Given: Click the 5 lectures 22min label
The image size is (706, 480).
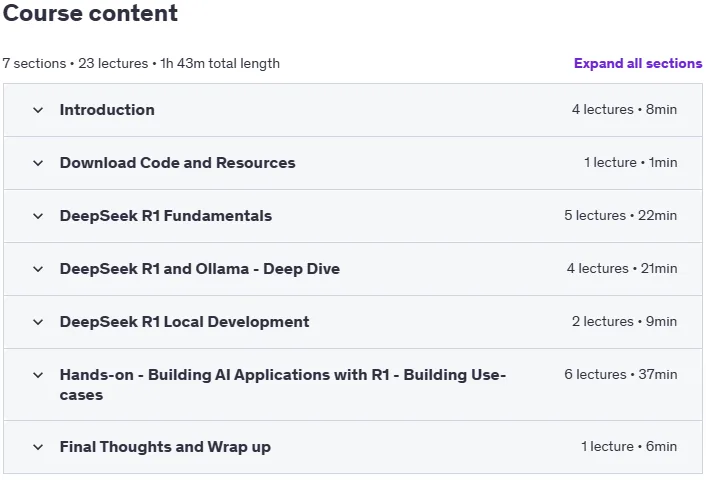Looking at the screenshot, I should [x=620, y=215].
